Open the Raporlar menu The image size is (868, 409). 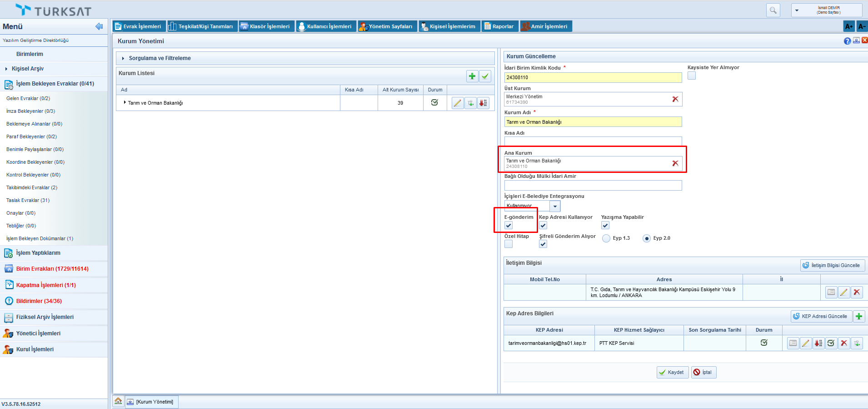tap(499, 26)
